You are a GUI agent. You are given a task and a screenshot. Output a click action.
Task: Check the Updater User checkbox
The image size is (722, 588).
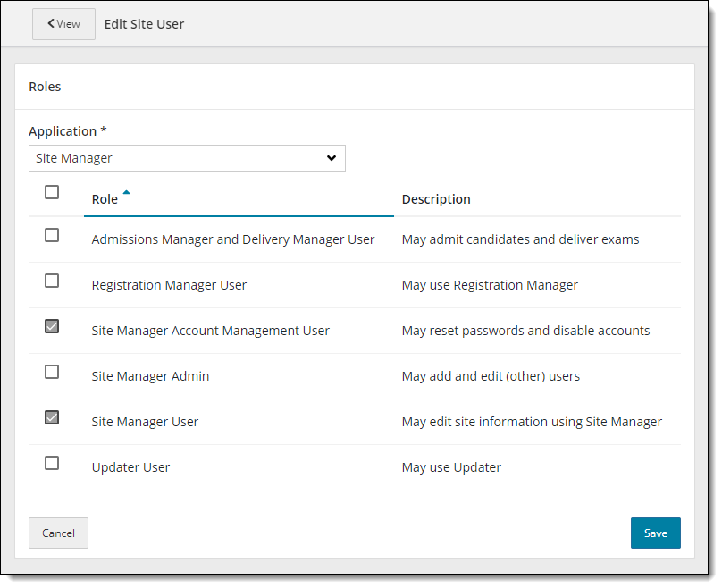(51, 463)
